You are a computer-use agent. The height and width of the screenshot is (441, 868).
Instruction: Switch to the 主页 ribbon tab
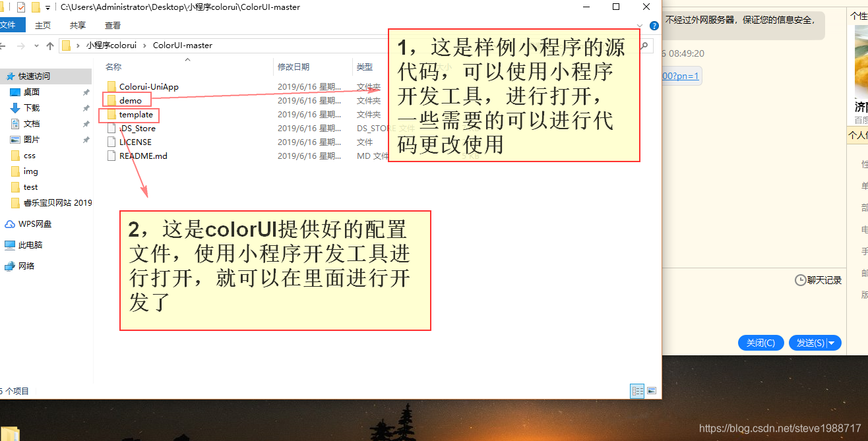click(x=43, y=25)
